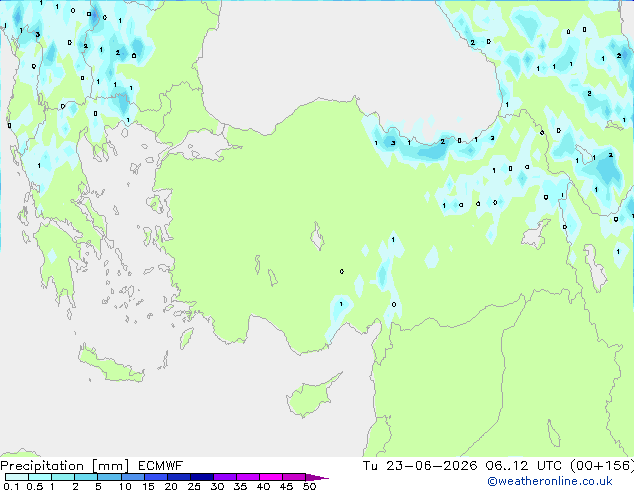The height and width of the screenshot is (490, 634).
Task: Click the above-50 mm arrow tip
Action: [317, 477]
